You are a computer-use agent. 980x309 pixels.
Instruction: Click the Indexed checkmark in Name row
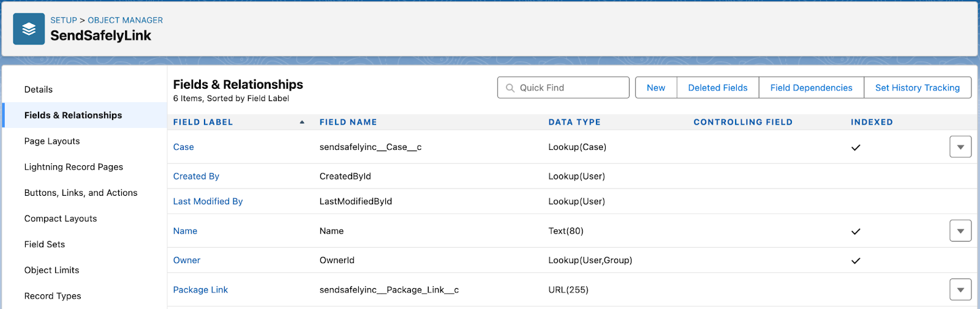856,231
